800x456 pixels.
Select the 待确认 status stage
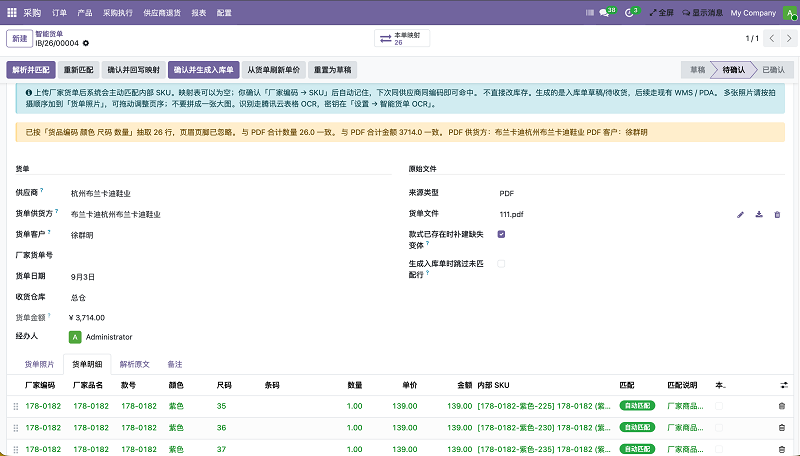[x=734, y=70]
